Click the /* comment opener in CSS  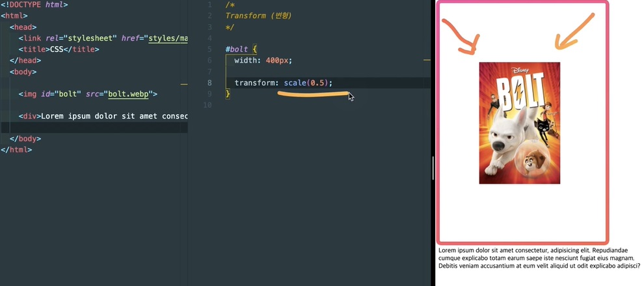click(230, 5)
